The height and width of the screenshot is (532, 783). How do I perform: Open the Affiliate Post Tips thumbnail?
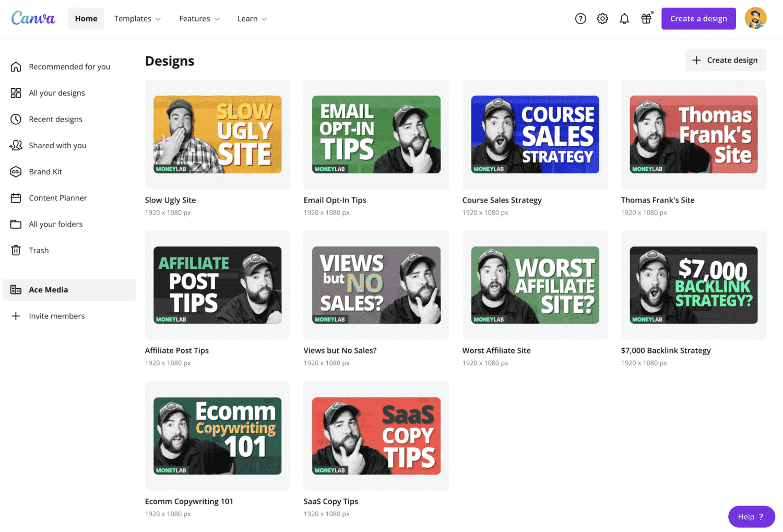click(x=218, y=285)
